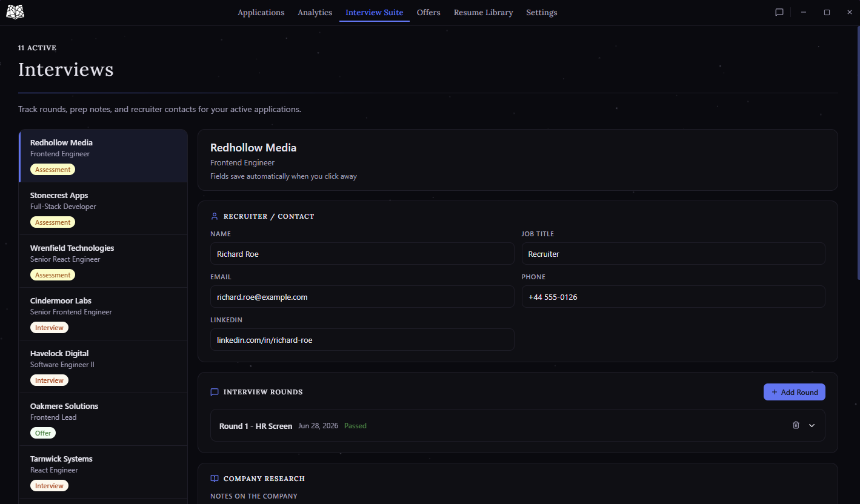Edit the Phone number field
Screen dimensions: 860x504
click(673, 297)
